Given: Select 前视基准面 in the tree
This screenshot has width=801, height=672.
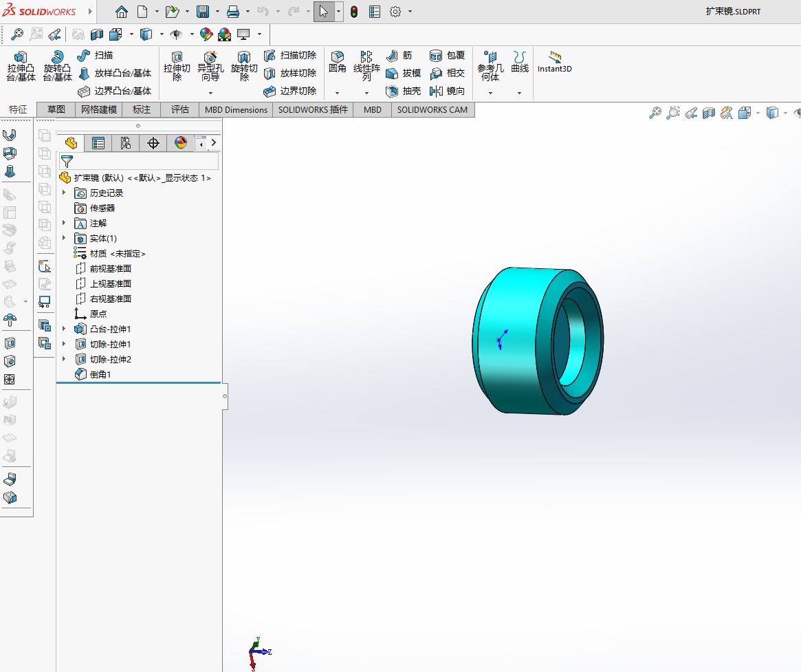Looking at the screenshot, I should [104, 268].
